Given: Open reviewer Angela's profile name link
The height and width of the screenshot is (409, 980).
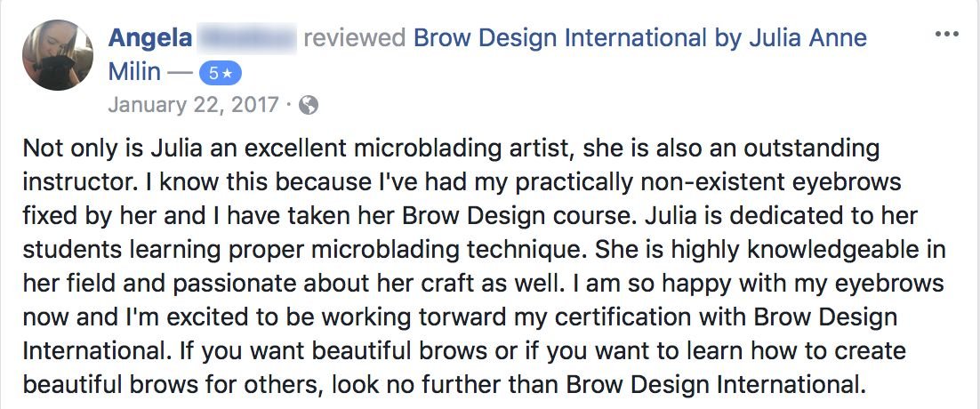Looking at the screenshot, I should click(147, 38).
